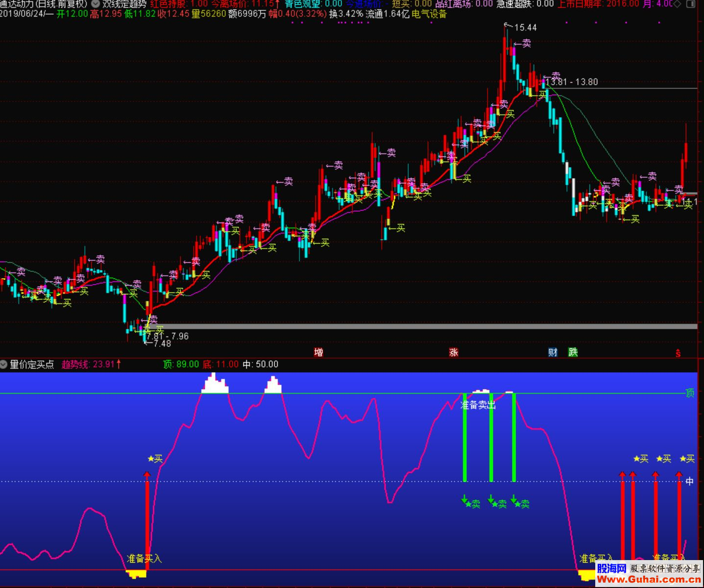Click the 13.81 - 13.80 gap label
The image size is (704, 588).
point(572,82)
